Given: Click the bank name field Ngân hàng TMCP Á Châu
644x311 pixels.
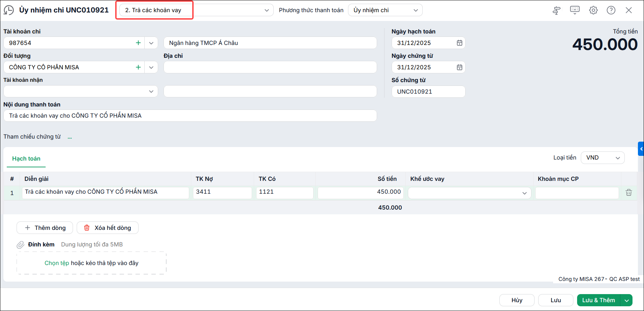Looking at the screenshot, I should (x=270, y=43).
